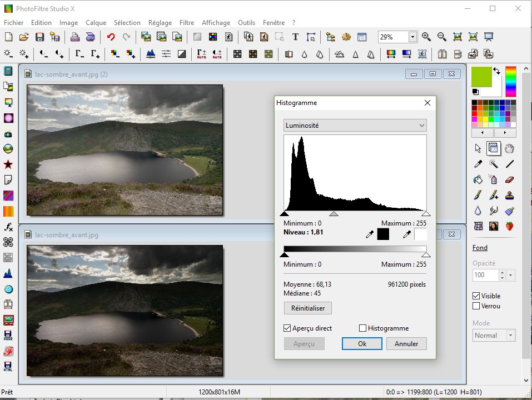Open the Réglage menu
The width and height of the screenshot is (532, 400).
pos(160,23)
